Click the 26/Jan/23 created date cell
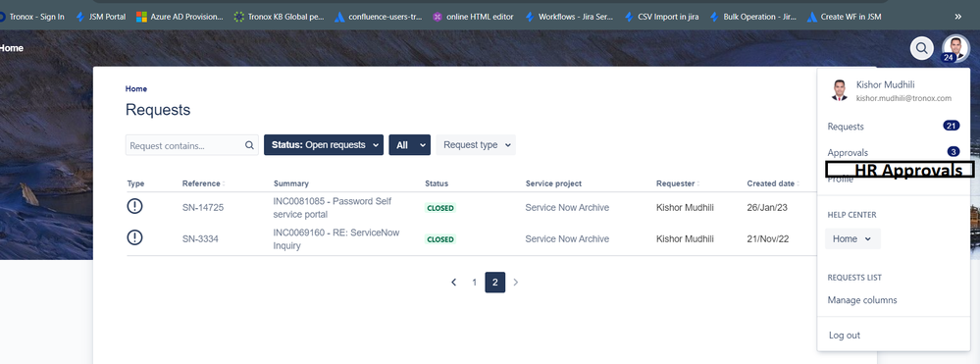980x364 pixels. [767, 208]
